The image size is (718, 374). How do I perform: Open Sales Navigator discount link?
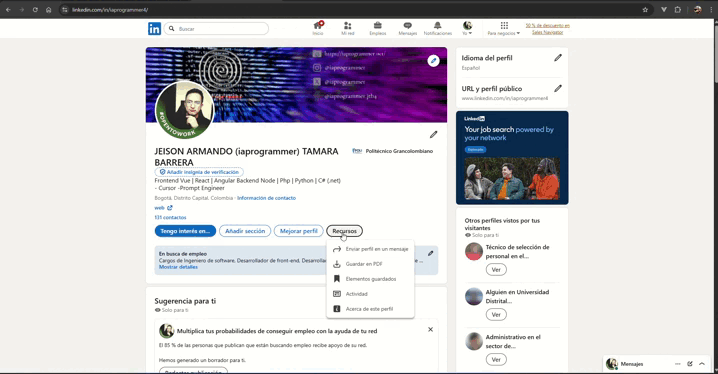pyautogui.click(x=548, y=29)
